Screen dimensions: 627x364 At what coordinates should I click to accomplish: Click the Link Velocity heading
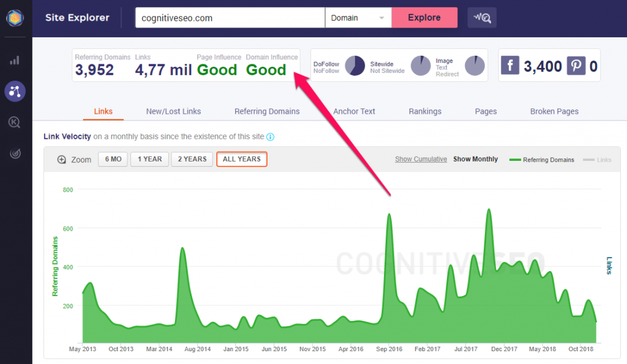click(67, 136)
